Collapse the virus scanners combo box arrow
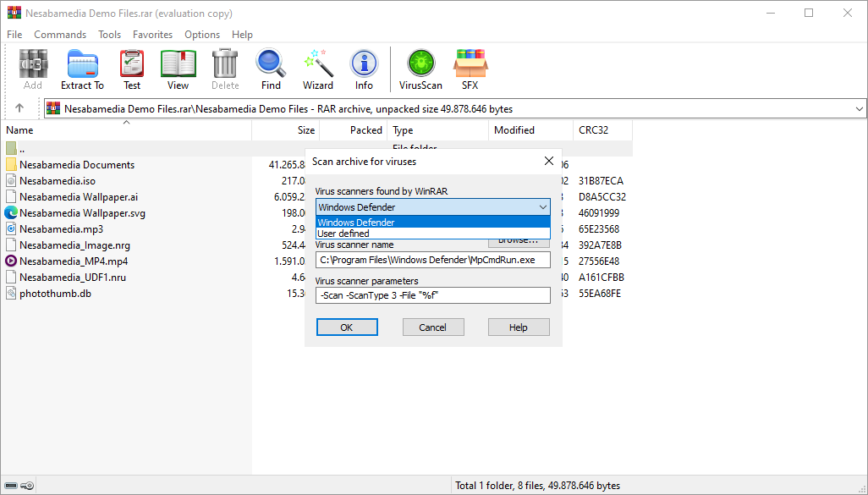The image size is (868, 495). [542, 207]
